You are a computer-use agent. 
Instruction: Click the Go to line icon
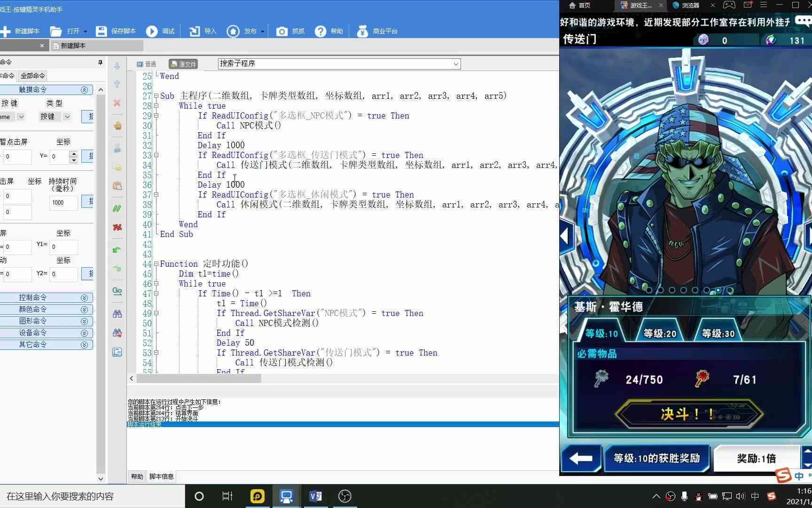117,291
